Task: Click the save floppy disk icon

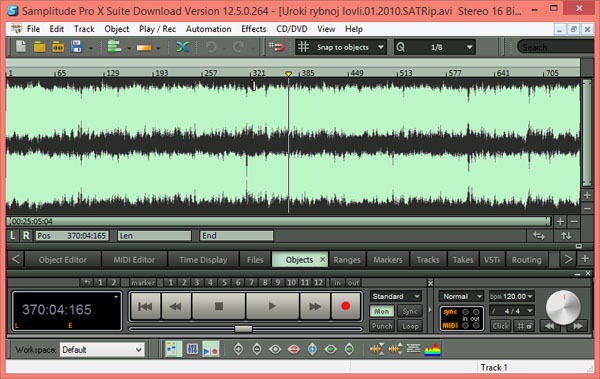Action: [x=77, y=47]
